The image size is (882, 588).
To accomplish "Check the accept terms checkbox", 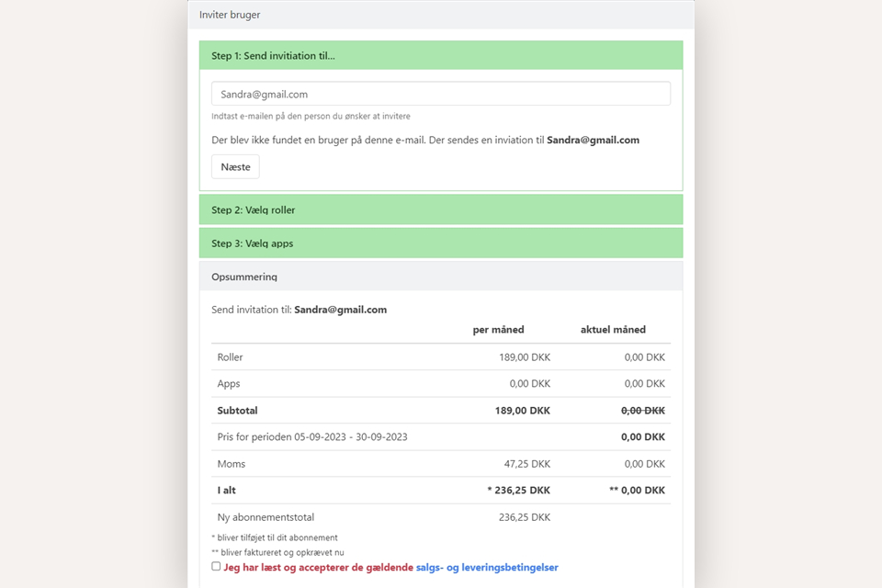I will pos(216,567).
